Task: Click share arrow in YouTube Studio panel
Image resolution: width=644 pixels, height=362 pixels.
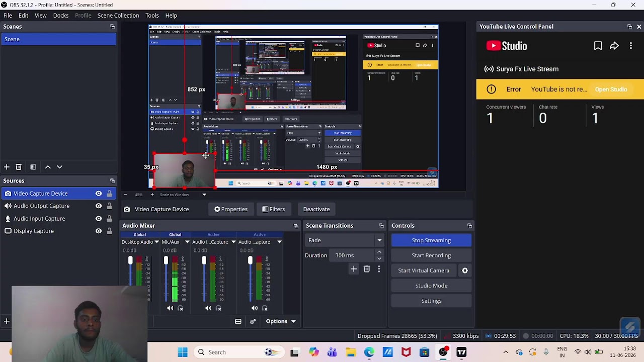Action: click(x=614, y=46)
